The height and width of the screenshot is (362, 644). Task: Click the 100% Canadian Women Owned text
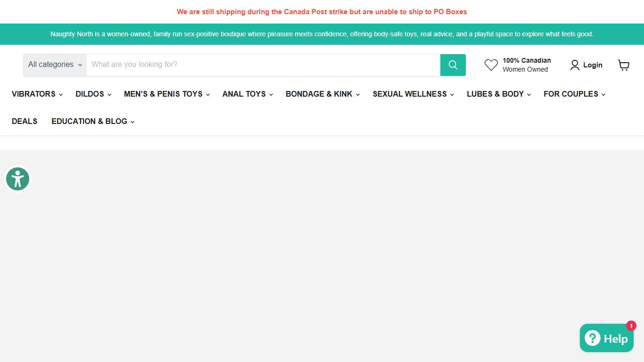click(x=526, y=65)
